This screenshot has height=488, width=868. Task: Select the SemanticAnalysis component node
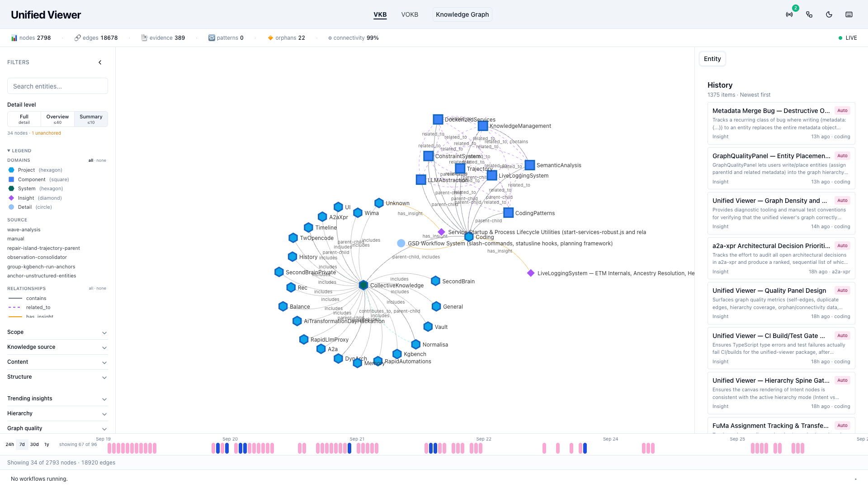coord(530,165)
